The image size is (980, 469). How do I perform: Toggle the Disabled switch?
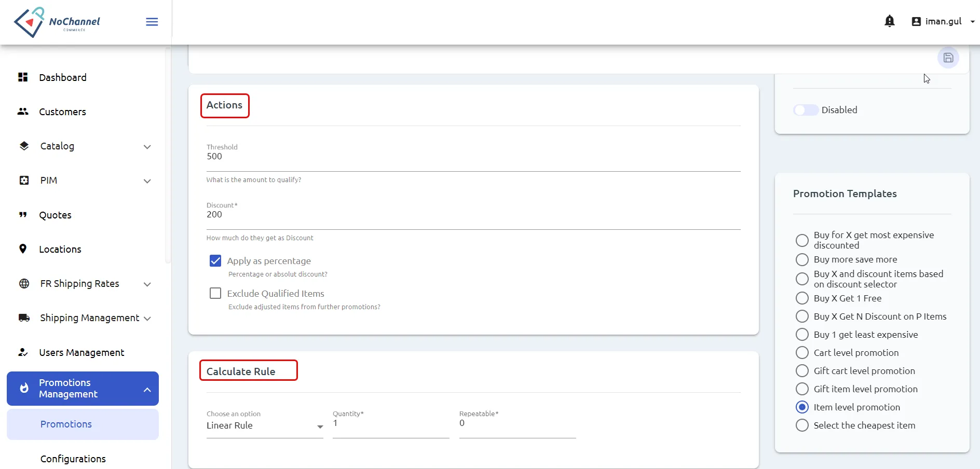(x=806, y=110)
